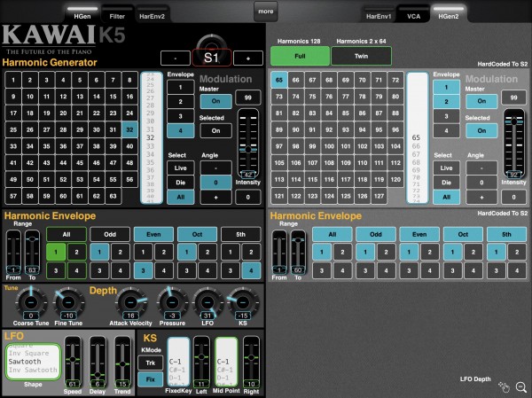
Task: Toggle Master modulation On in left panel
Action: click(215, 101)
